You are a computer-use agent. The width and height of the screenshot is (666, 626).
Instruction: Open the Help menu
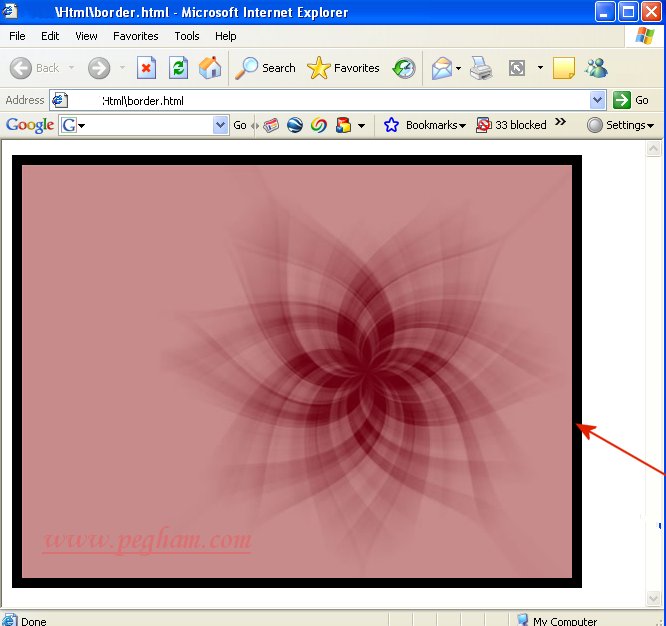tap(226, 36)
